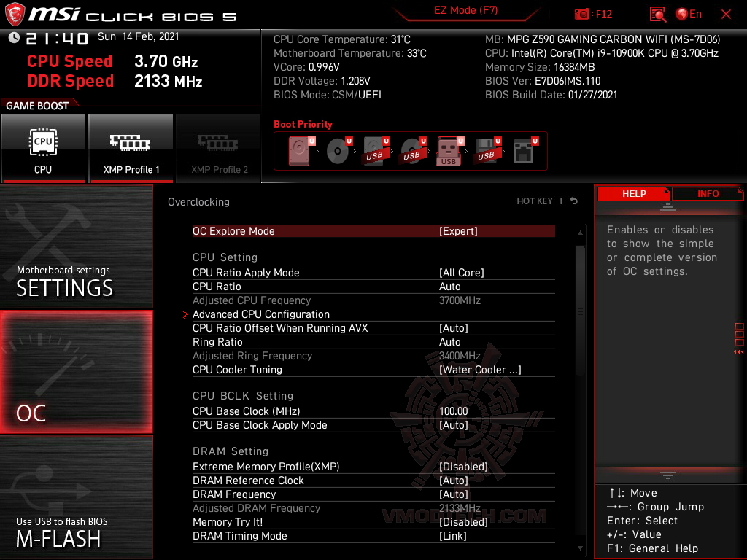The width and height of the screenshot is (747, 560).
Task: Select the hard drive in Boot Priority
Action: [299, 149]
